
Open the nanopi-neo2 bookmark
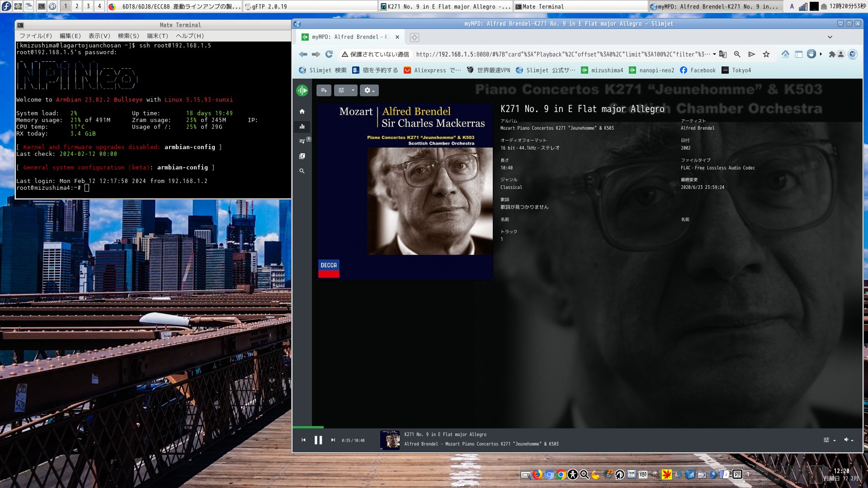pyautogui.click(x=651, y=70)
